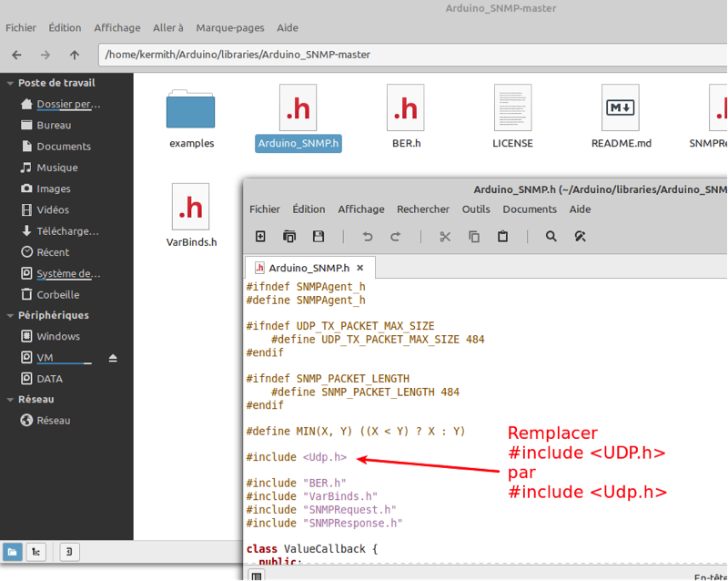Collapse the Réseau section
The image size is (728, 581).
point(10,399)
